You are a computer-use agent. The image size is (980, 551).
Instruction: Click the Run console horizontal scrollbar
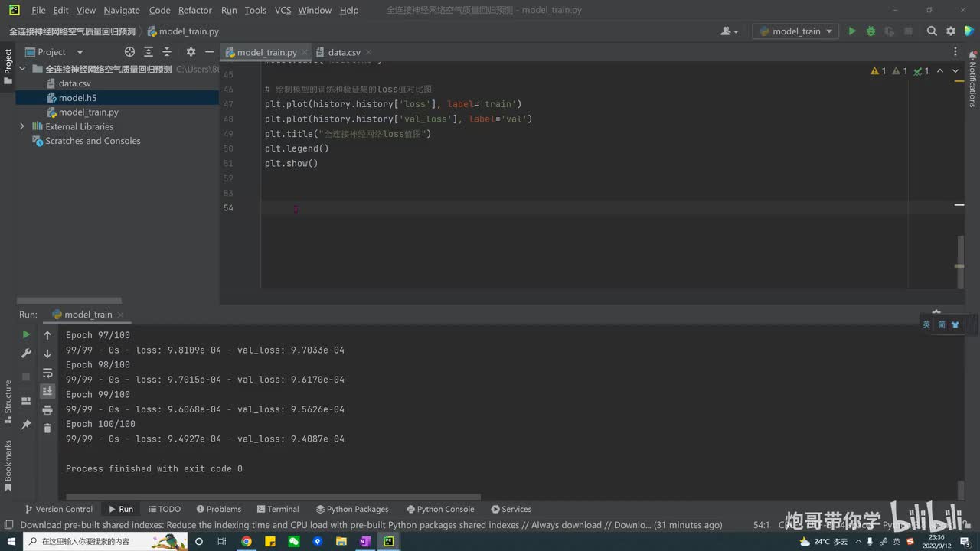tap(273, 497)
